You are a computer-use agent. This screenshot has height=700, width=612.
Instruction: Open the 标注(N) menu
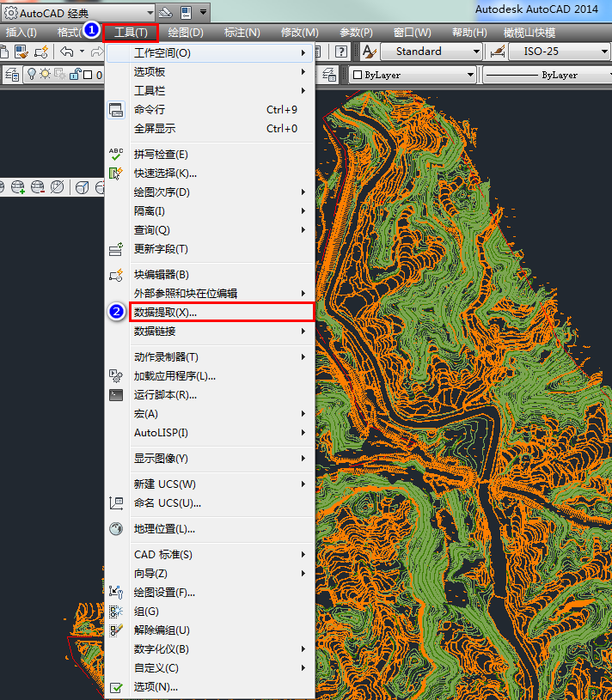click(242, 33)
